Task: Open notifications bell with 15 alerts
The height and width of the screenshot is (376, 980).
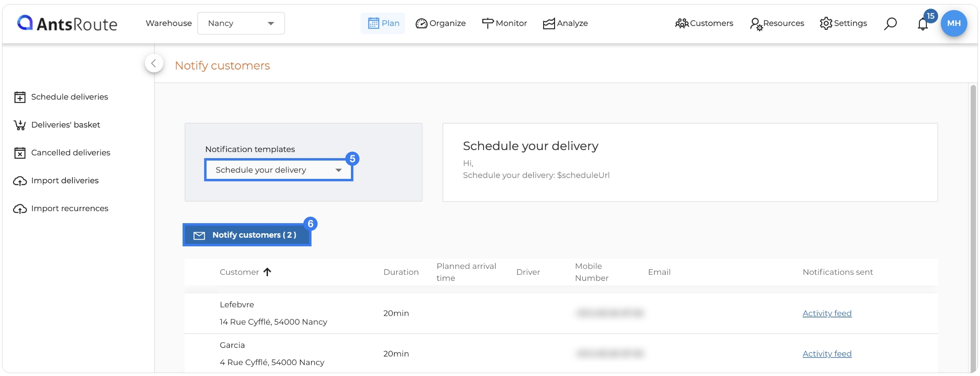Action: 923,24
